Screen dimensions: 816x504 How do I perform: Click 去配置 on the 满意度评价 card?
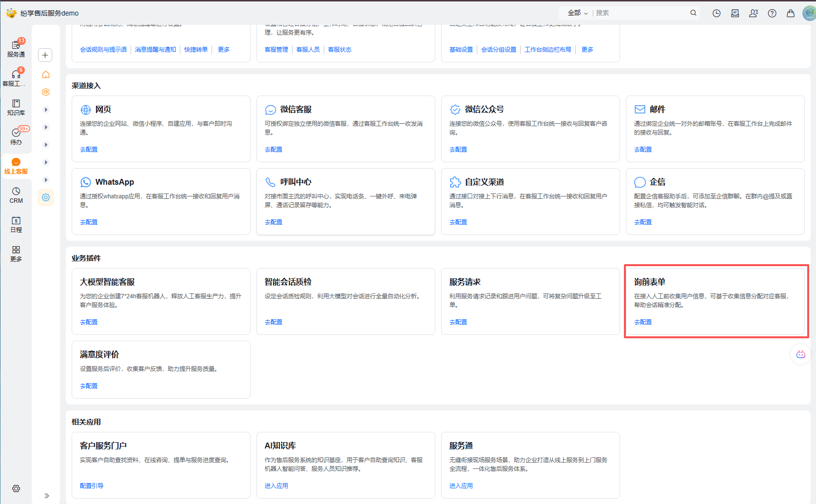[x=89, y=386]
